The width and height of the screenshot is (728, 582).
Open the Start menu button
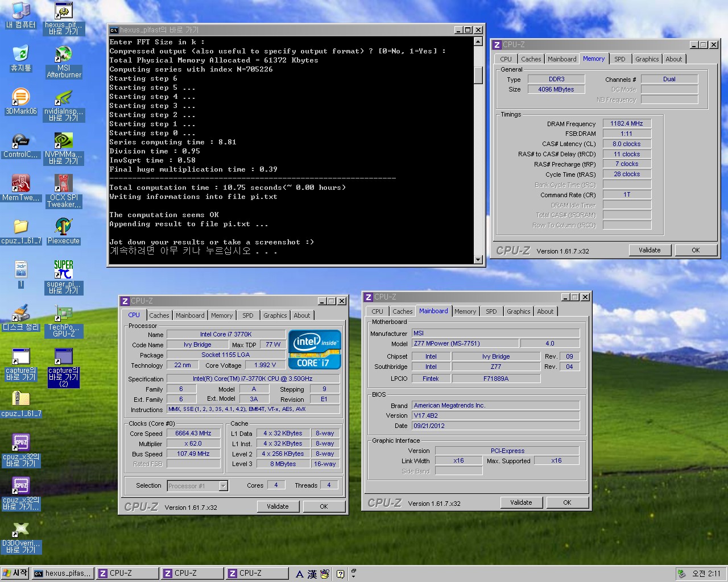[15, 573]
